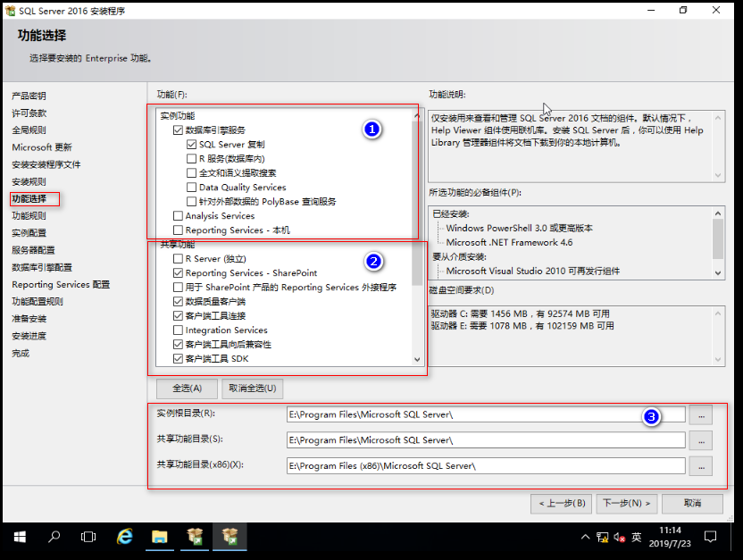Click muted volume tray icon
Viewport: 743px width, 560px height.
coord(620,538)
